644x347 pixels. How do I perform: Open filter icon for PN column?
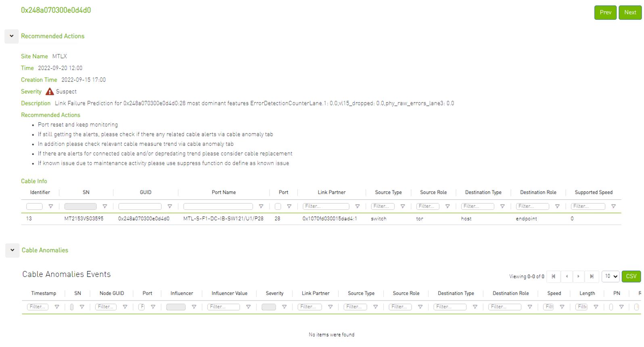click(621, 307)
